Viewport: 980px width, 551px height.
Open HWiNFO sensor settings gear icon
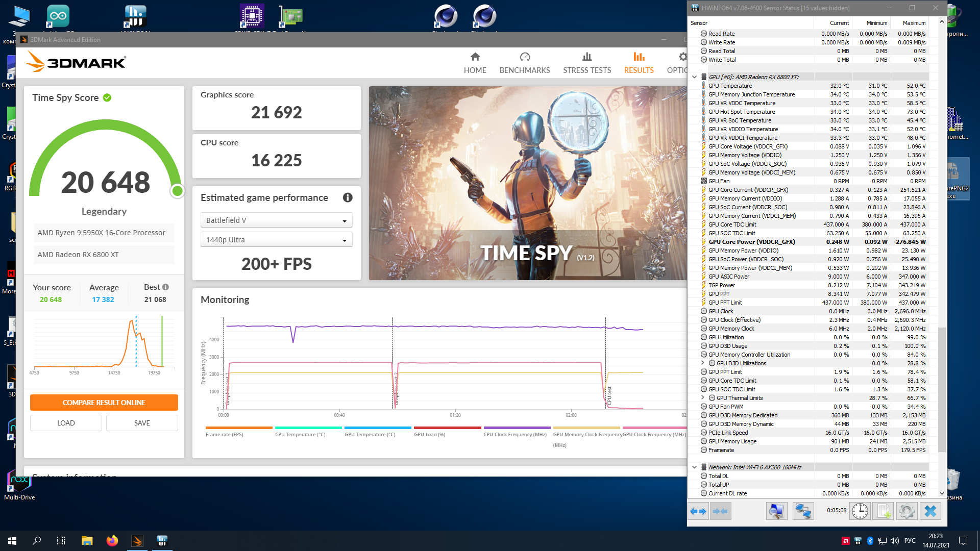tap(907, 511)
